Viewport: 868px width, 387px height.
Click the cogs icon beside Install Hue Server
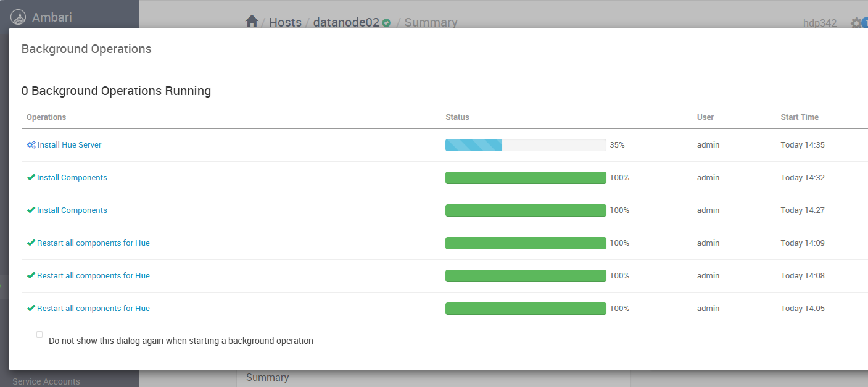31,145
